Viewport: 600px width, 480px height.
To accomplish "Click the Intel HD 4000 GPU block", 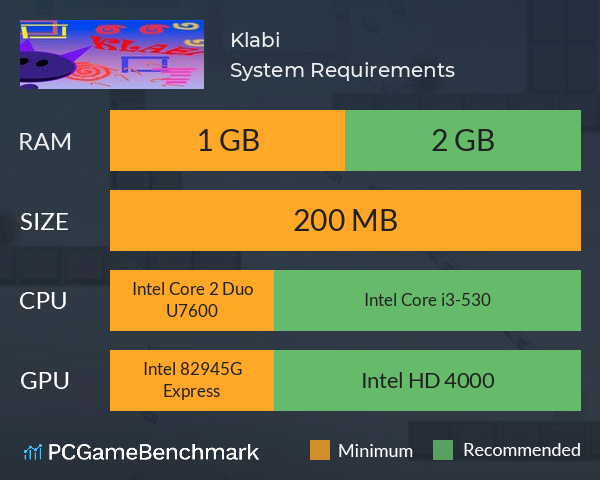I will point(427,380).
